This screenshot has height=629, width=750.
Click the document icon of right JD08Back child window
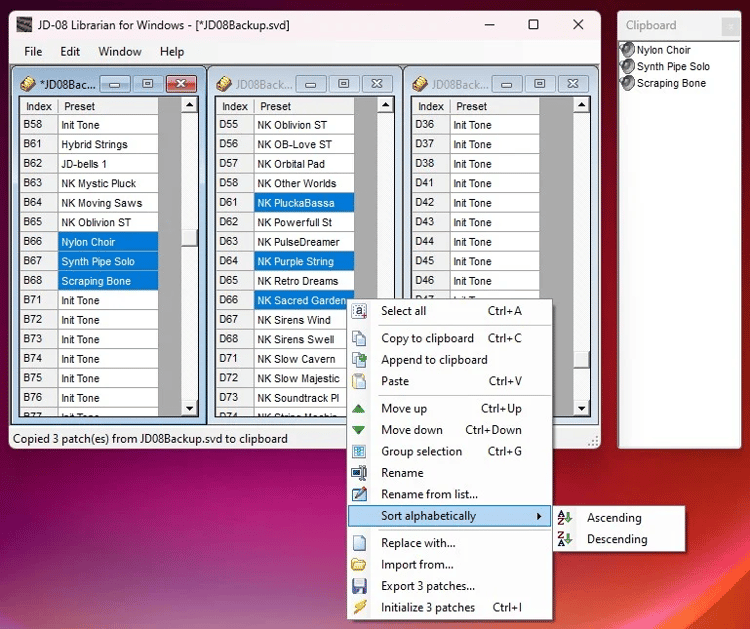pos(420,84)
